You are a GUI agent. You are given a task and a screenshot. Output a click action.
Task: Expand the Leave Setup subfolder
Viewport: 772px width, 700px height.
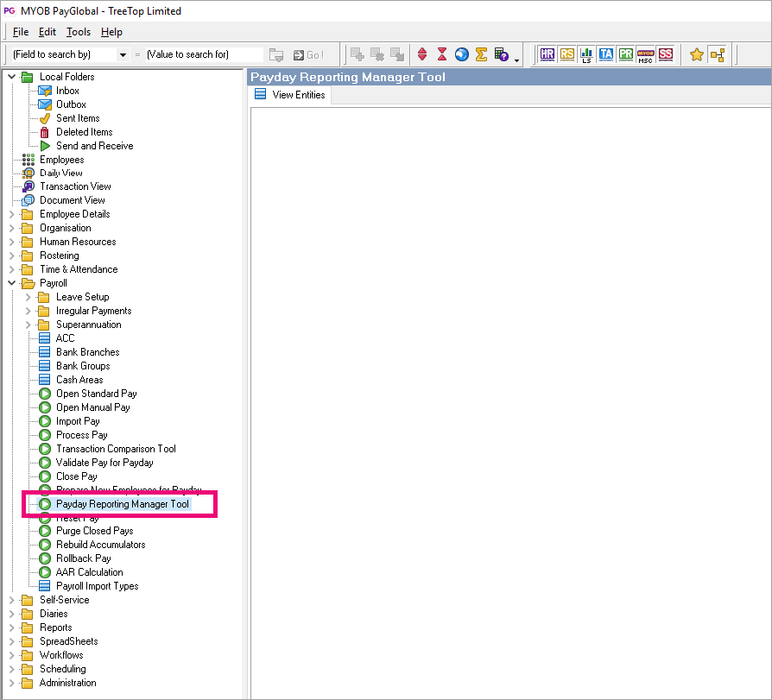[28, 297]
